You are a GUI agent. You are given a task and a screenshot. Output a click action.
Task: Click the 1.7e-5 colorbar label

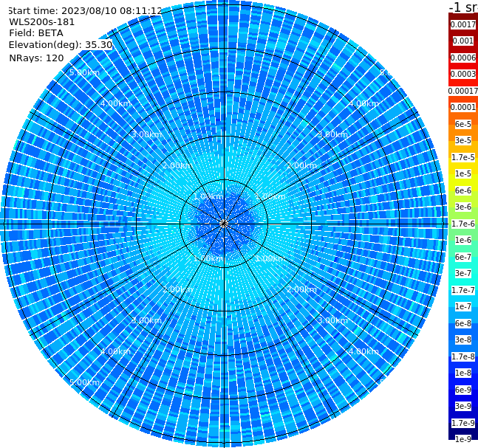(x=463, y=157)
